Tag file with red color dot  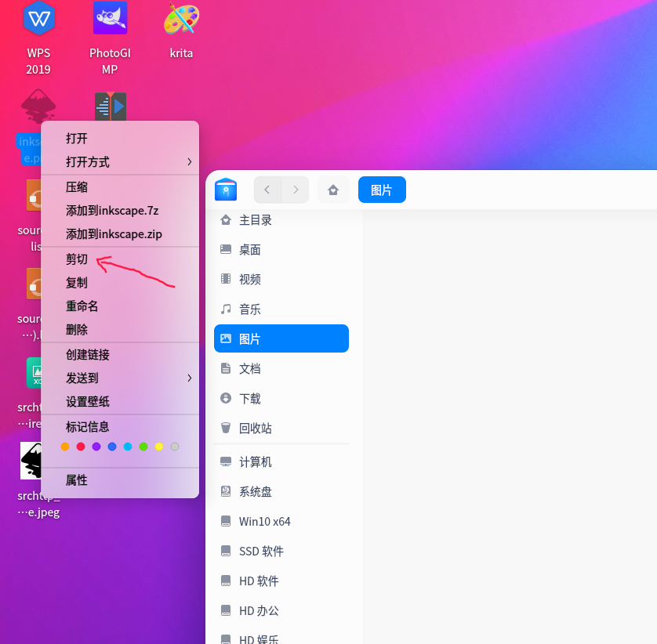[81, 447]
